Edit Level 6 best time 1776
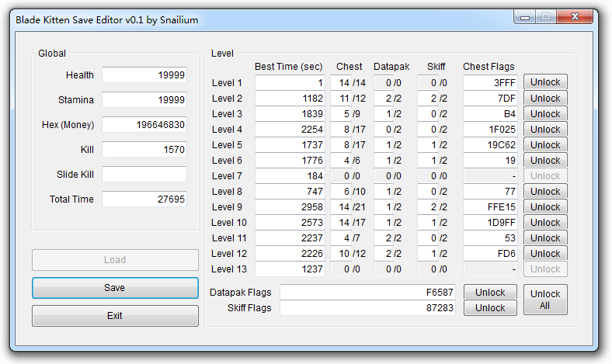The height and width of the screenshot is (364, 612). (290, 161)
